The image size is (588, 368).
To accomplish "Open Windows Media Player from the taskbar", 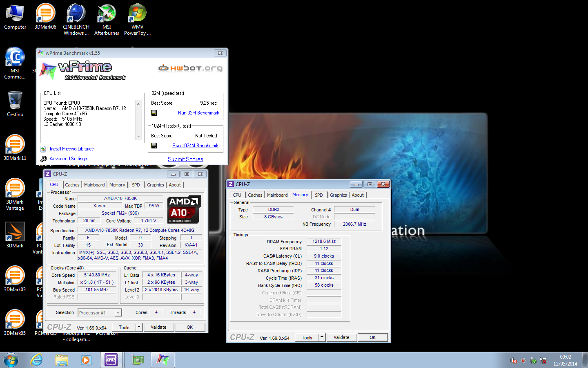I will [86, 360].
